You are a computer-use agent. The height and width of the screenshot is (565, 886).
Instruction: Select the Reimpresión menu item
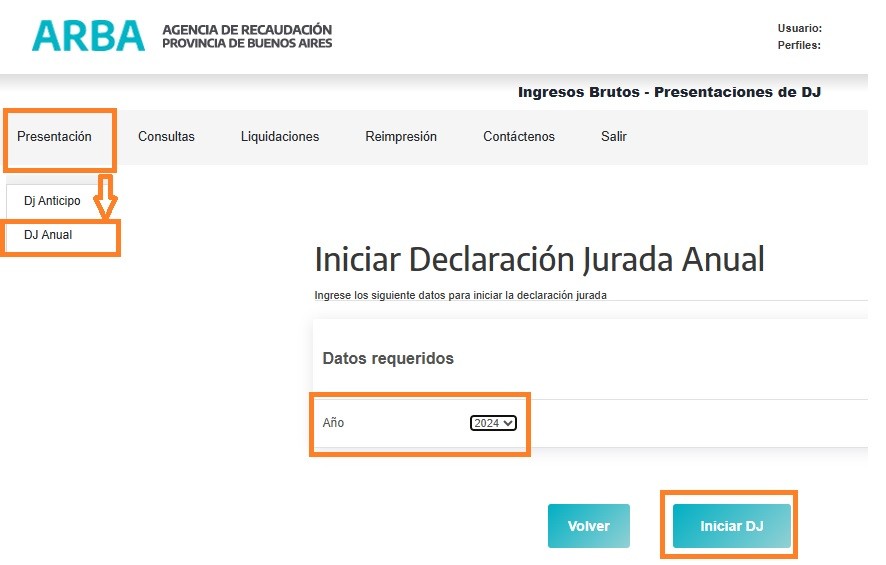point(400,137)
